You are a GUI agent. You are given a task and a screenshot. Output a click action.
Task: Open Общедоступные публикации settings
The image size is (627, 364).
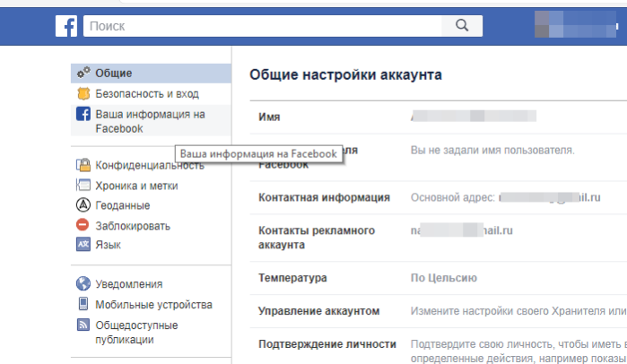[136, 332]
